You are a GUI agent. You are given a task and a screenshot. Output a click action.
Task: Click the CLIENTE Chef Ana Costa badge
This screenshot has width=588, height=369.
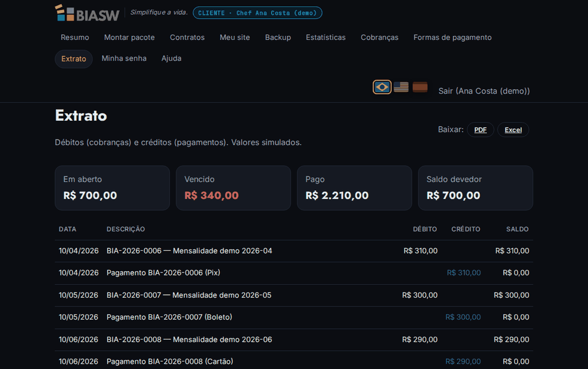[x=258, y=13]
